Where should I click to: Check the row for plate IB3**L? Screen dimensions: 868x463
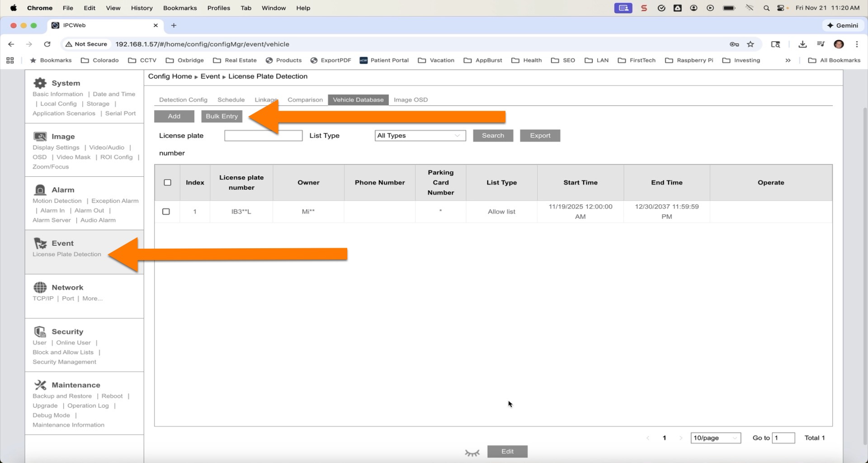[x=166, y=212]
